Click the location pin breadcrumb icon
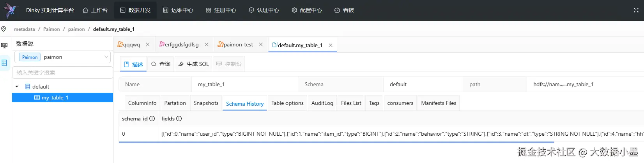This screenshot has width=644, height=163. 4,29
